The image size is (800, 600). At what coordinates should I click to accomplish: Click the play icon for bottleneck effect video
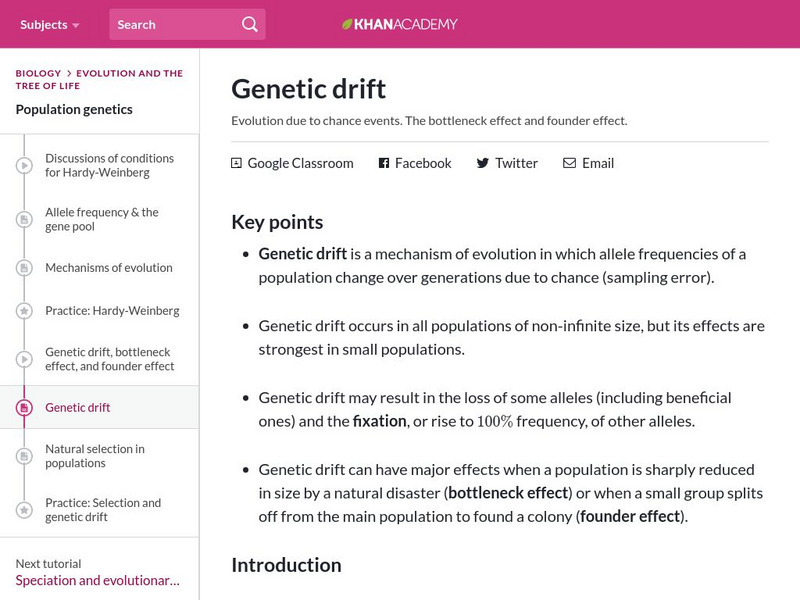23,359
